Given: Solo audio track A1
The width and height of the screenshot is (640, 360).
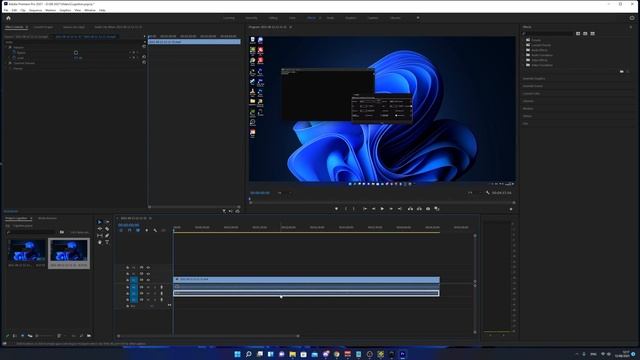Looking at the screenshot, I should [x=155, y=287].
